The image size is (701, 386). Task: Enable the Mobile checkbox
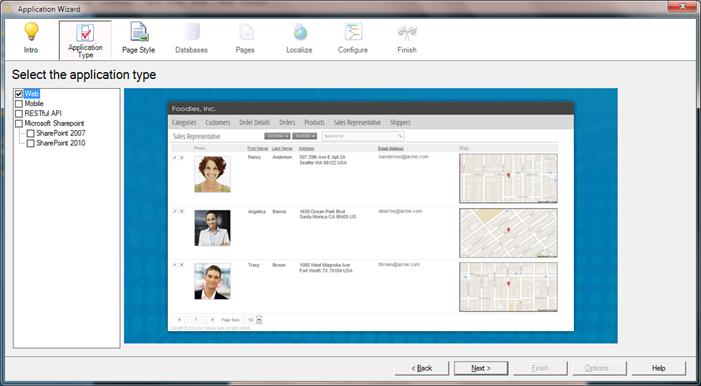[x=19, y=104]
